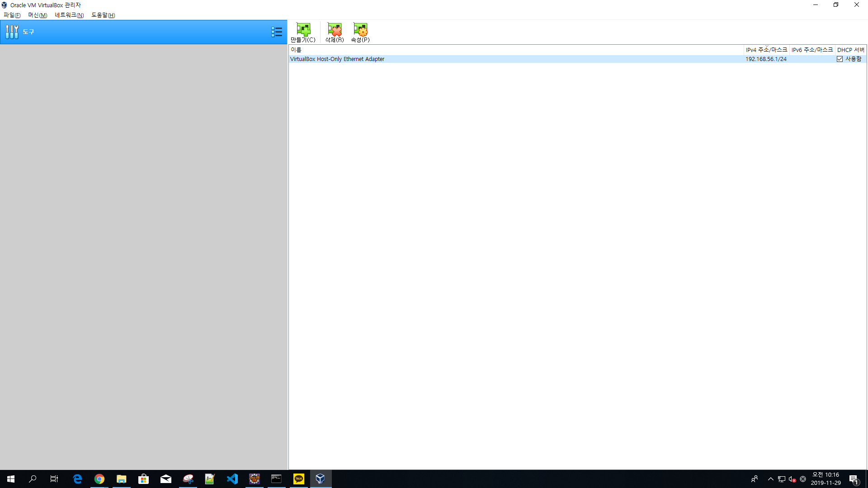
Task: Click the DHCP server column header
Action: (x=850, y=50)
